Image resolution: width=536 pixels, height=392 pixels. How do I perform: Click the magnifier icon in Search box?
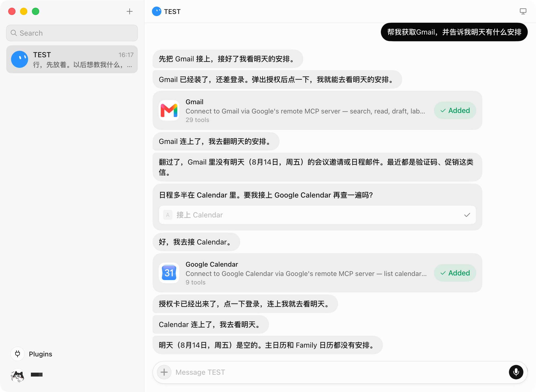(x=14, y=33)
